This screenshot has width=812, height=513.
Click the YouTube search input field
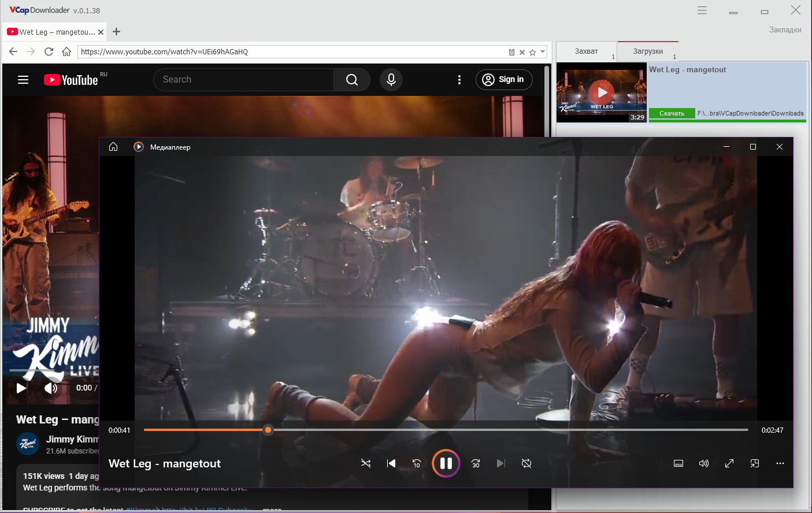pos(243,80)
